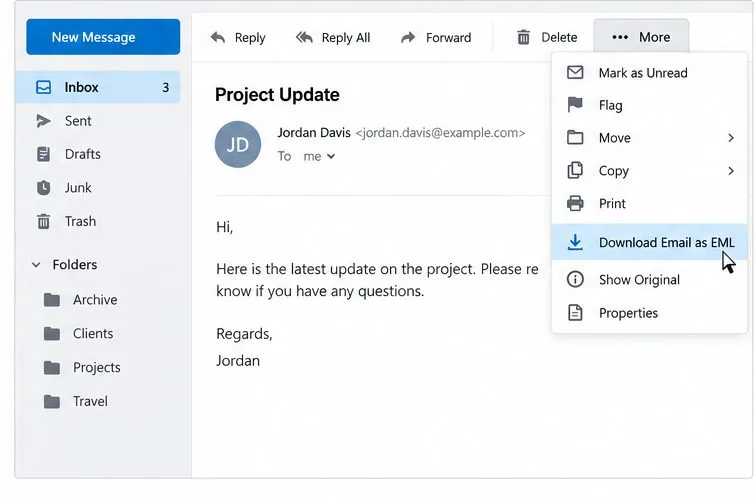Click the Project Update subject heading
This screenshot has width=756, height=502.
point(277,95)
